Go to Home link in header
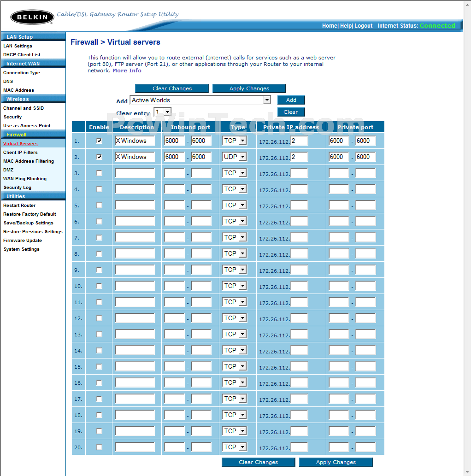 coord(330,26)
